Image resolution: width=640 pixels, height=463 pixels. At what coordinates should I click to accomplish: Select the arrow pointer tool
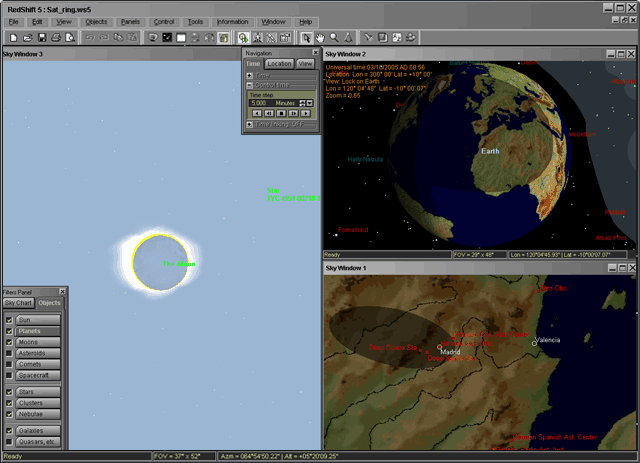click(x=306, y=37)
